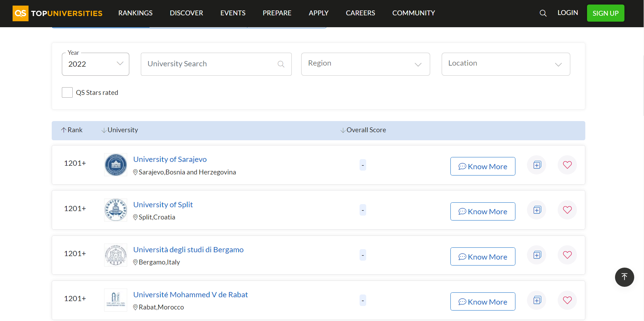Add University of Sarajevo to compare list
644x321 pixels.
[537, 165]
